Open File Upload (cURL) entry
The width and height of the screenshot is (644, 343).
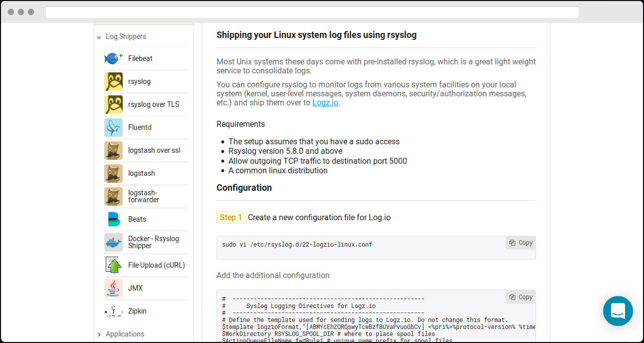(x=157, y=265)
